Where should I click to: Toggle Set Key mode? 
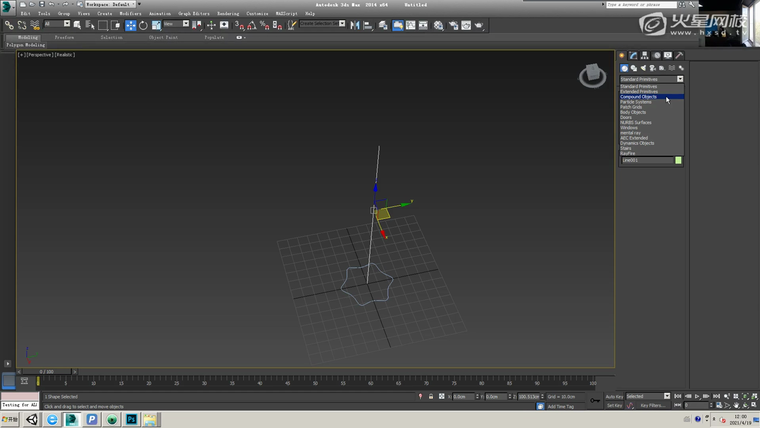tap(613, 405)
